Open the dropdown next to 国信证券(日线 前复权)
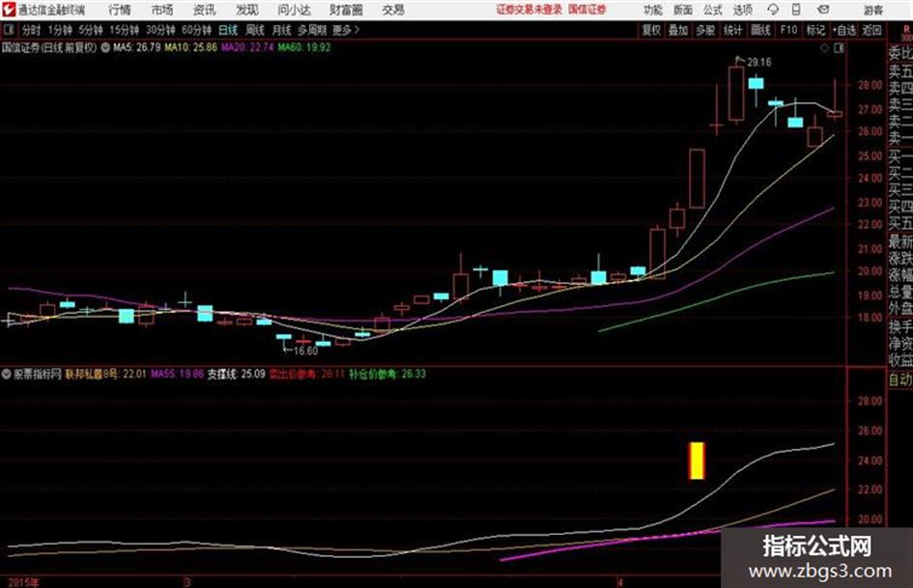 coord(105,47)
